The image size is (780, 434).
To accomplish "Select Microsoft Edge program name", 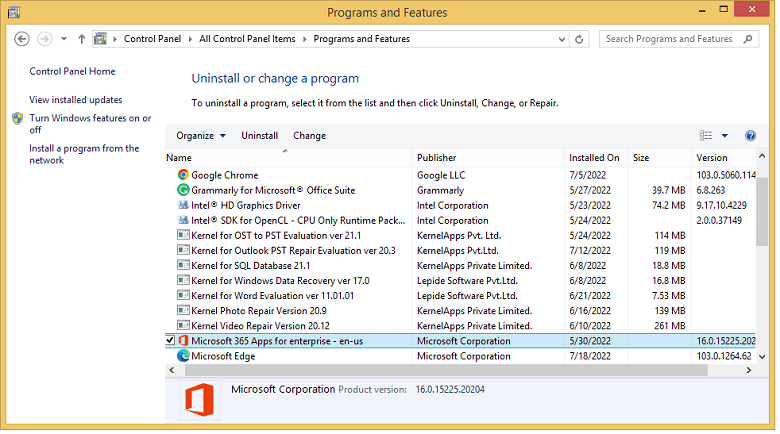I will coord(223,356).
